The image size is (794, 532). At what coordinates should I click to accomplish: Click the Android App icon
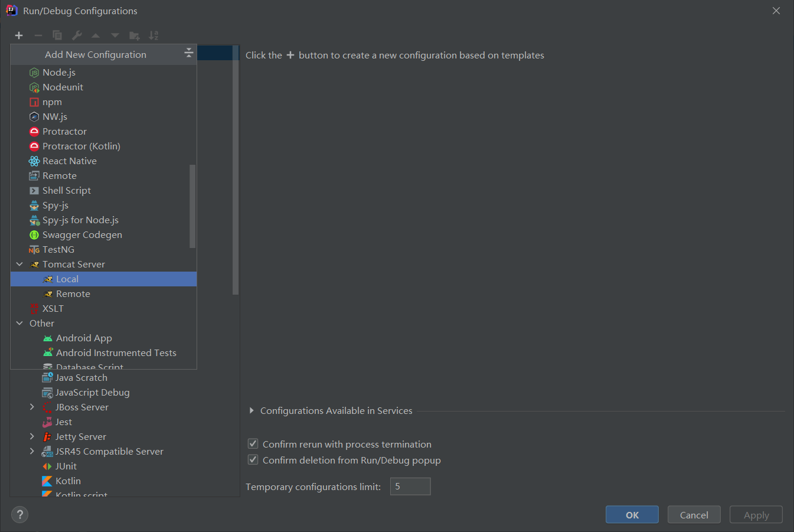tap(48, 338)
